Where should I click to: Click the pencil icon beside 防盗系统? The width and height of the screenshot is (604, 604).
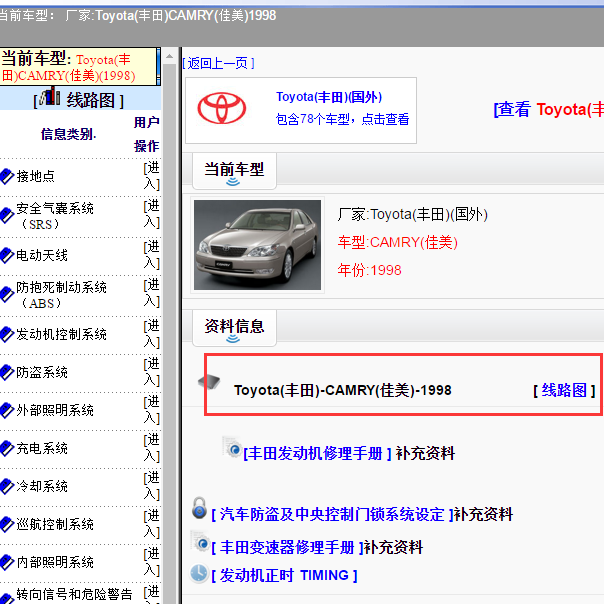[7, 372]
